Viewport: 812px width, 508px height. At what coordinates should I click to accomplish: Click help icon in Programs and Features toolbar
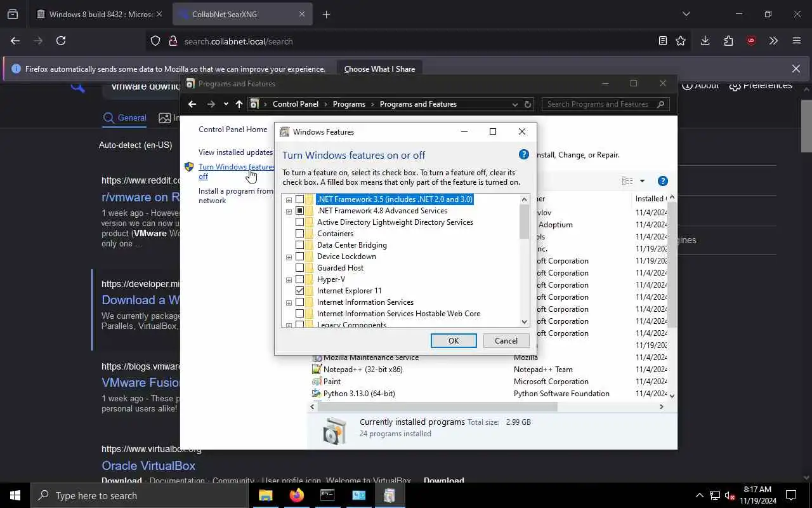[663, 181]
